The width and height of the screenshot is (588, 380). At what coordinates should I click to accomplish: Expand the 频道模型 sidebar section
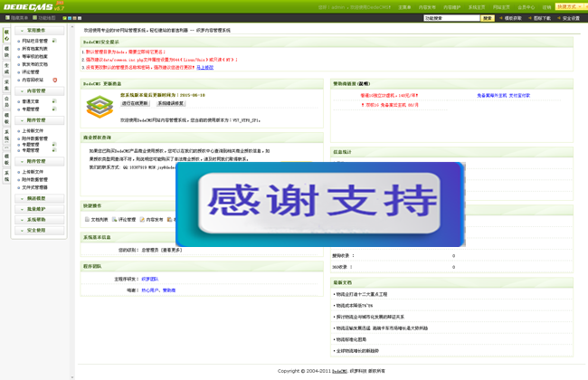(x=40, y=198)
